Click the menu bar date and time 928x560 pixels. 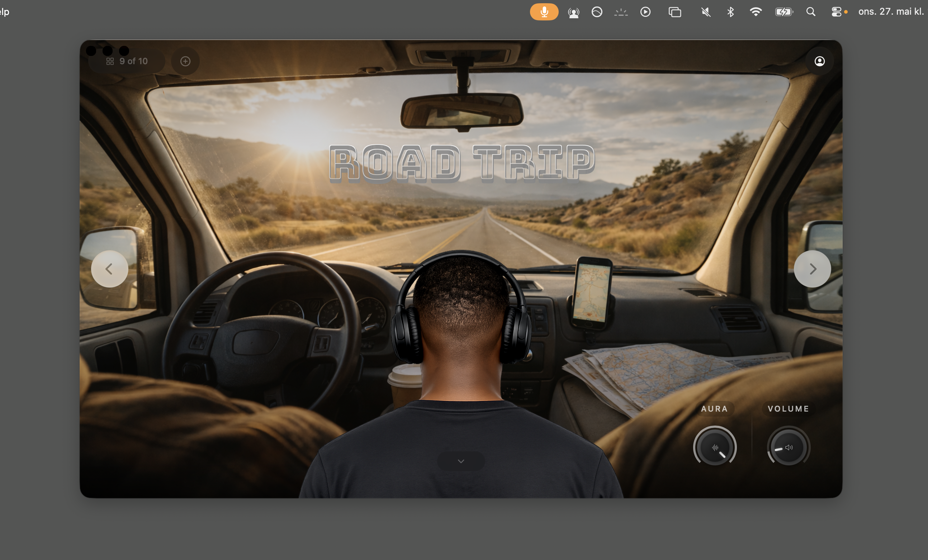click(891, 12)
